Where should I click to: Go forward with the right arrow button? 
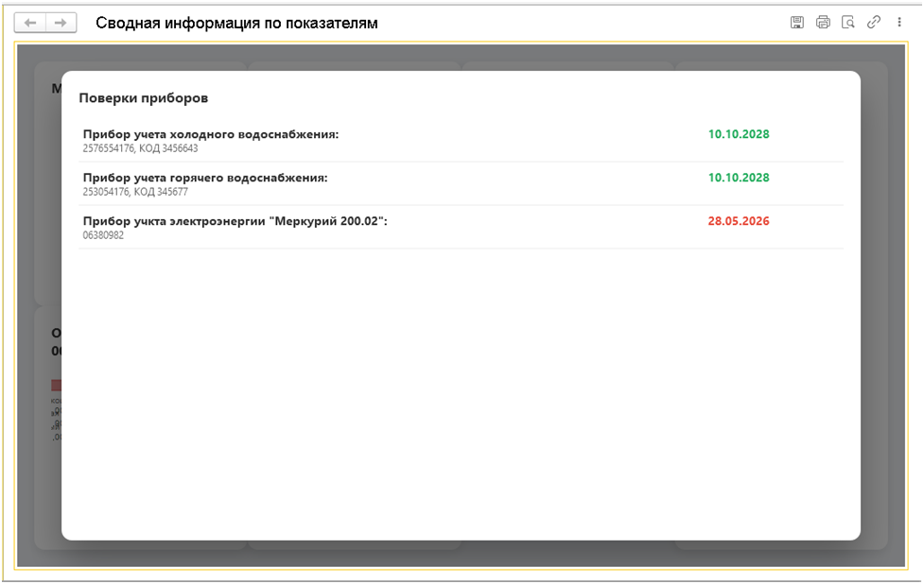coord(61,23)
